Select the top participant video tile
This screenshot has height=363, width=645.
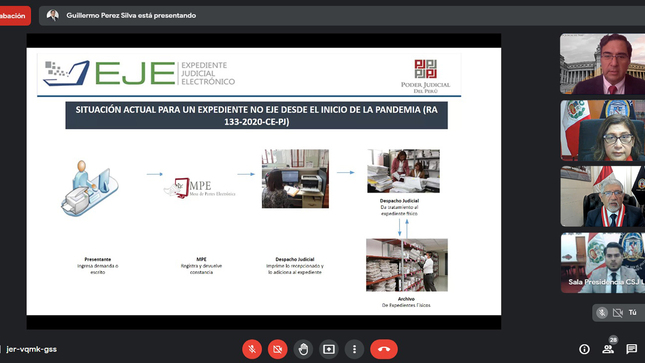point(602,64)
